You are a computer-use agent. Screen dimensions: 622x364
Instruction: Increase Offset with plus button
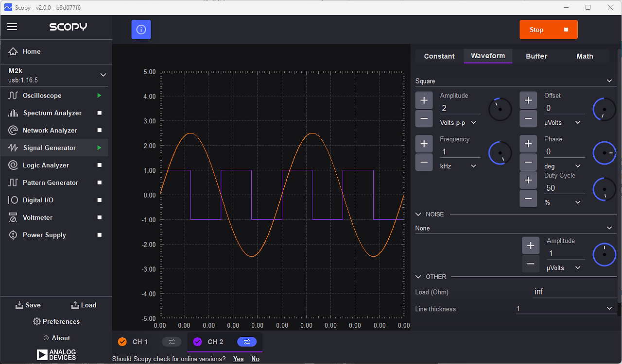(x=528, y=100)
